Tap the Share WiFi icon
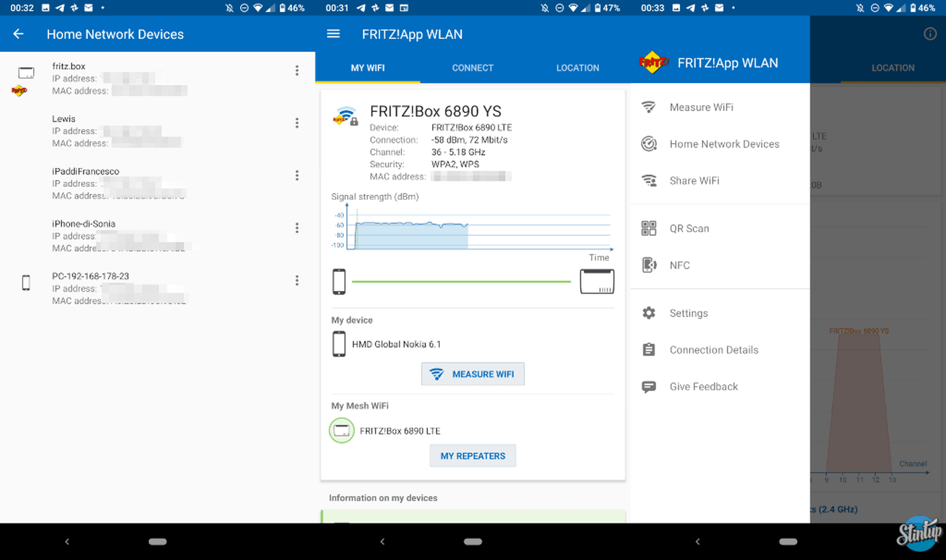 click(x=649, y=180)
